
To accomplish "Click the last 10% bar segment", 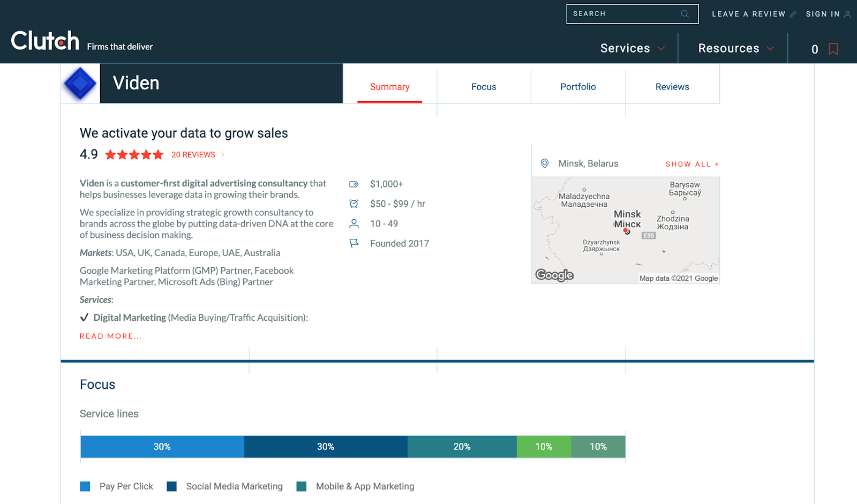I will click(x=598, y=447).
